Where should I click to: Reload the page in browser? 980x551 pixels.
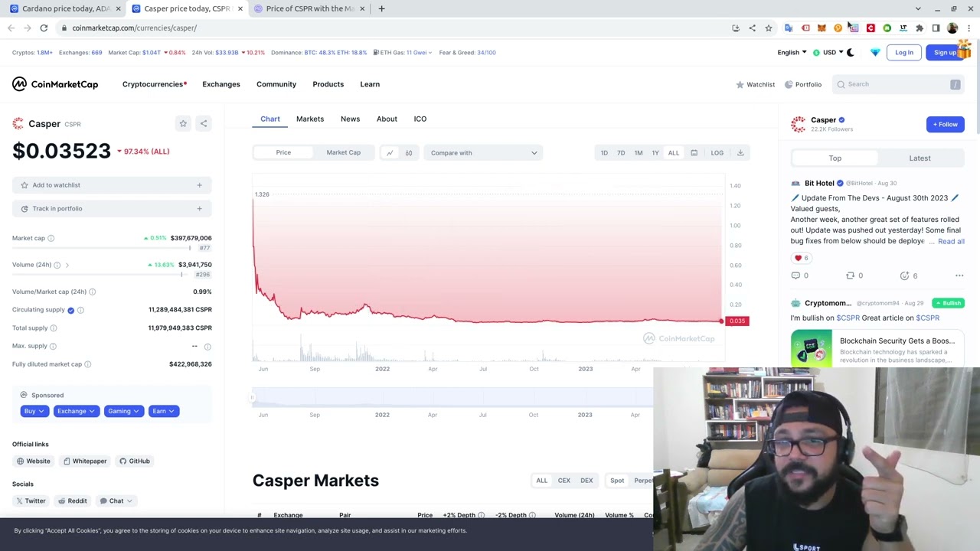pyautogui.click(x=44, y=28)
